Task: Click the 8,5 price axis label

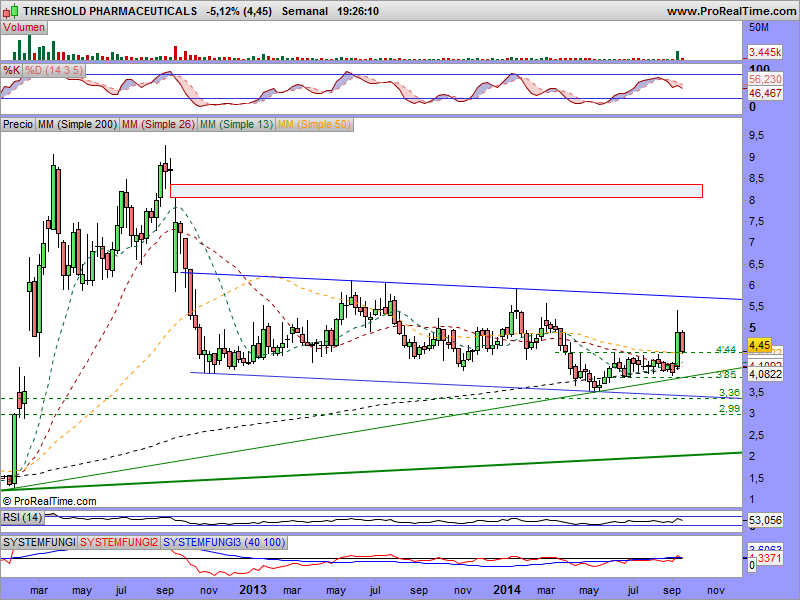Action: pyautogui.click(x=757, y=179)
